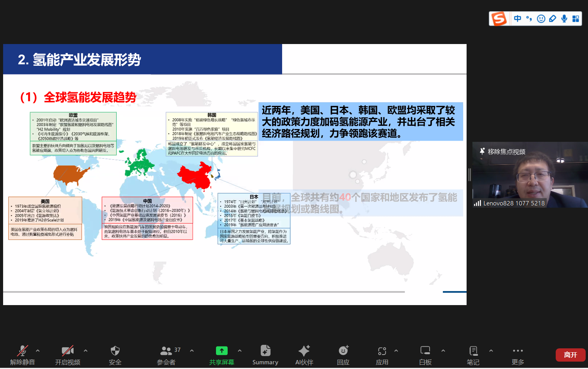Screen dimensions: 588x369
Task: Click red 全球氢能发展趋势 heading
Action: coord(78,97)
